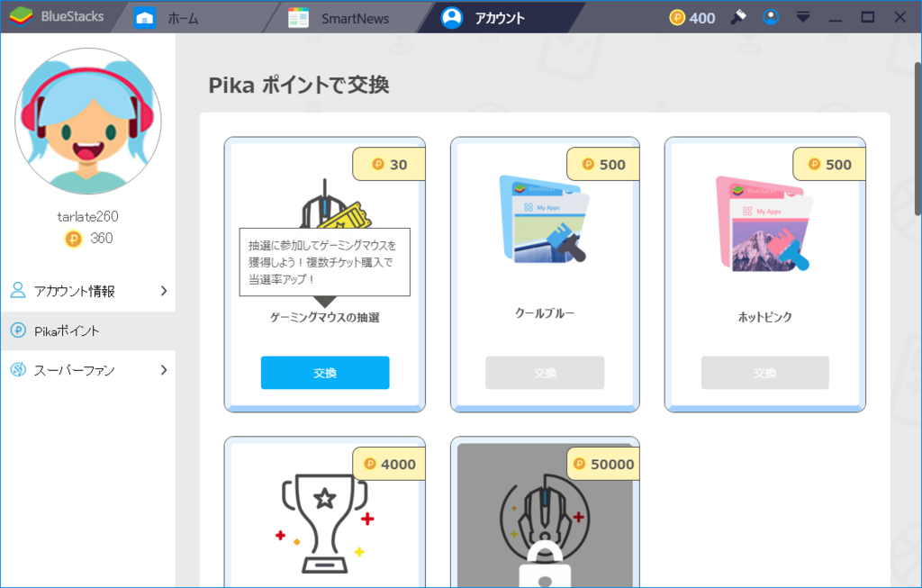Maximize the BlueStacks window

tap(867, 17)
